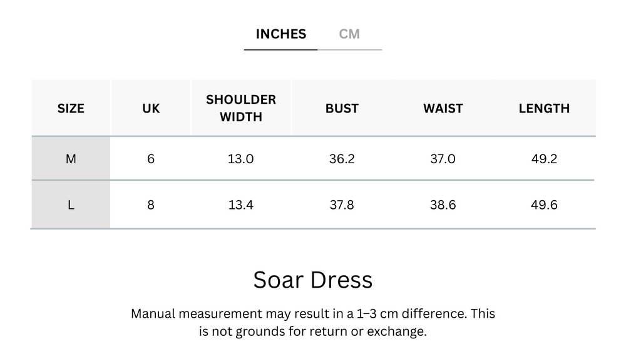This screenshot has height=364, width=626.
Task: Click the underline beneath the INCHES tab
Action: 280,48
